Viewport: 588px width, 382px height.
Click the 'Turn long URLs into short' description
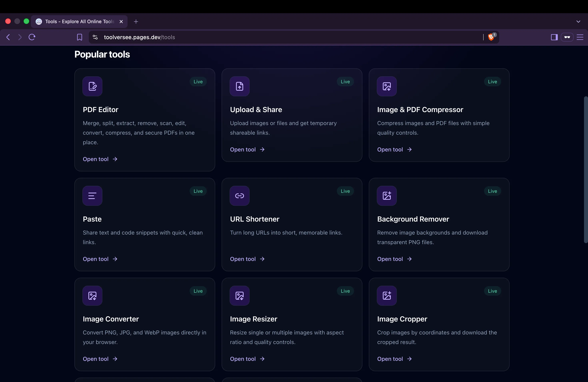pyautogui.click(x=286, y=233)
